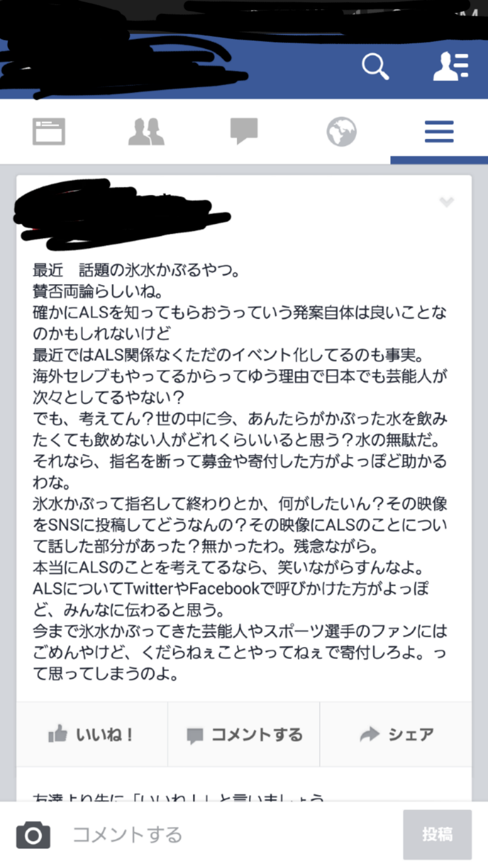Open search with the magnifying glass icon

[375, 66]
